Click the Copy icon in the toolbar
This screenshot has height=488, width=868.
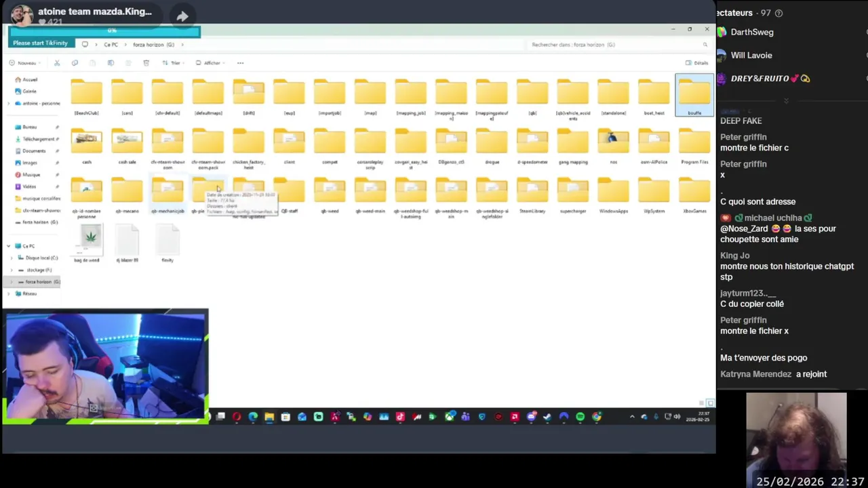75,63
